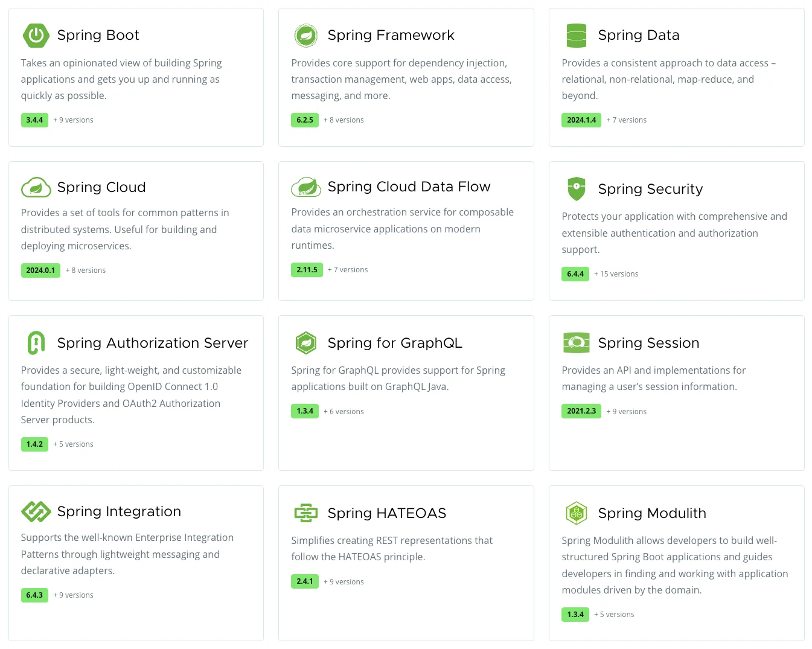The image size is (812, 649).
Task: Select version badge 2024.1.4 for Spring Data
Action: [581, 120]
